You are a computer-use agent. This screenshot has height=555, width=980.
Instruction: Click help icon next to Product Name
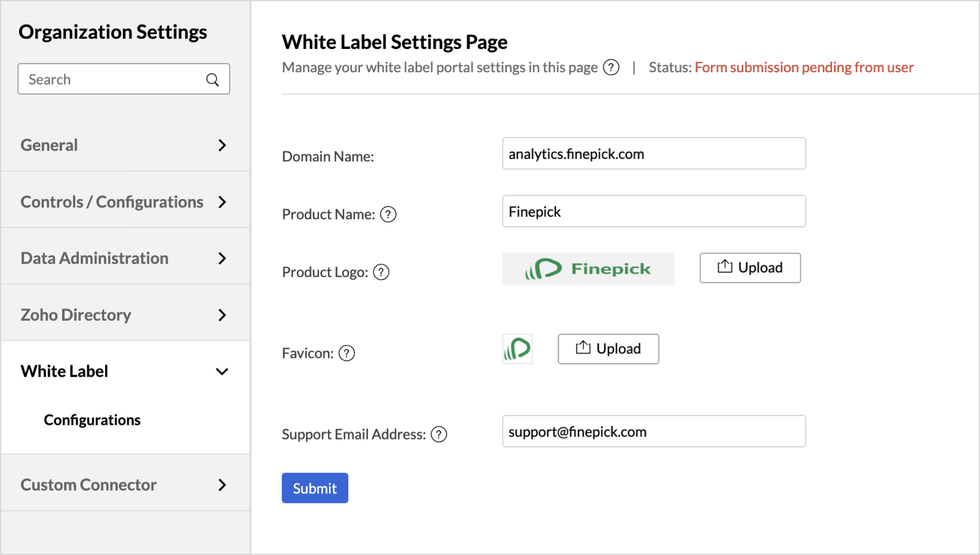(x=388, y=215)
